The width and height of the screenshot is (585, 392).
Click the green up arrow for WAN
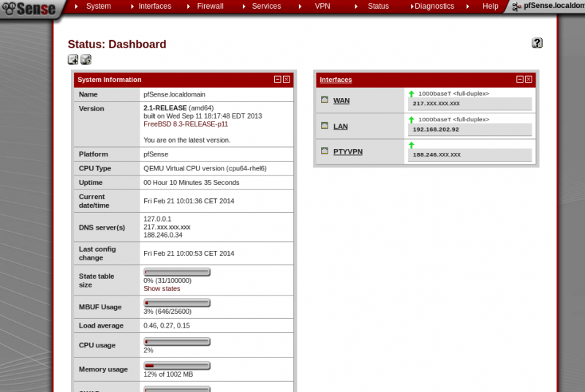point(412,94)
